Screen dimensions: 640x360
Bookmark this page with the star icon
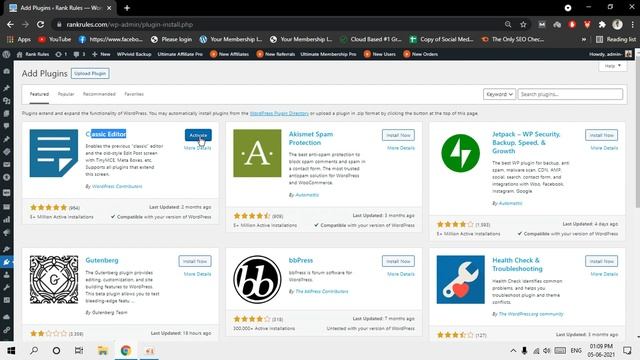[x=523, y=24]
